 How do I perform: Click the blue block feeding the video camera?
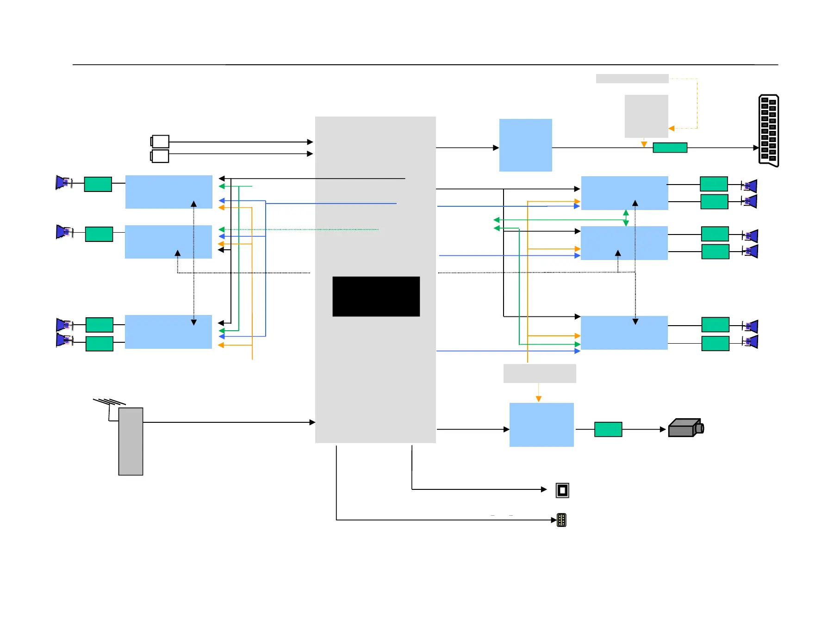pyautogui.click(x=541, y=425)
